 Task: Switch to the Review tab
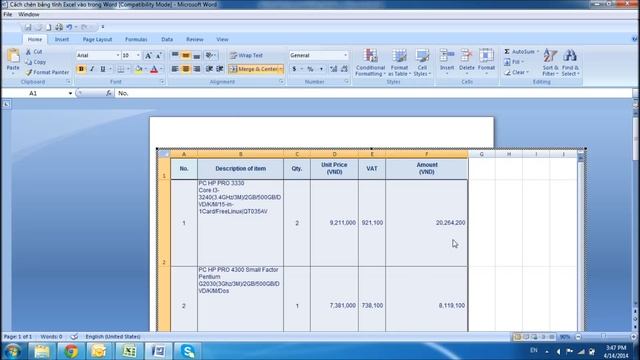(x=195, y=40)
